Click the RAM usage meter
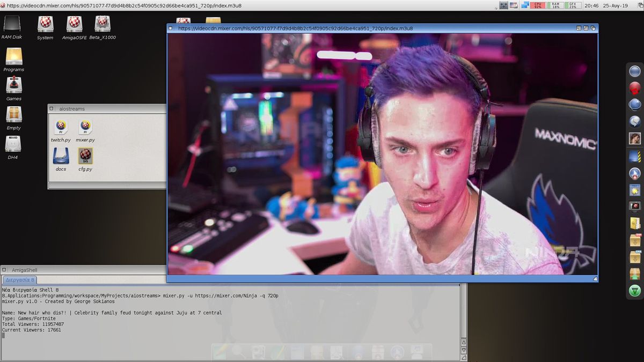The height and width of the screenshot is (362, 644). click(555, 5)
